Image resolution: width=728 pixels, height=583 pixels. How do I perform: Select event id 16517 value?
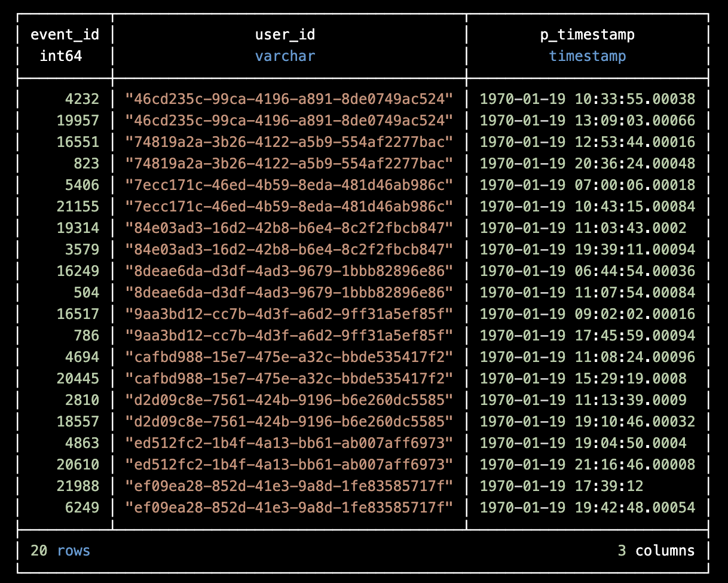pos(78,314)
